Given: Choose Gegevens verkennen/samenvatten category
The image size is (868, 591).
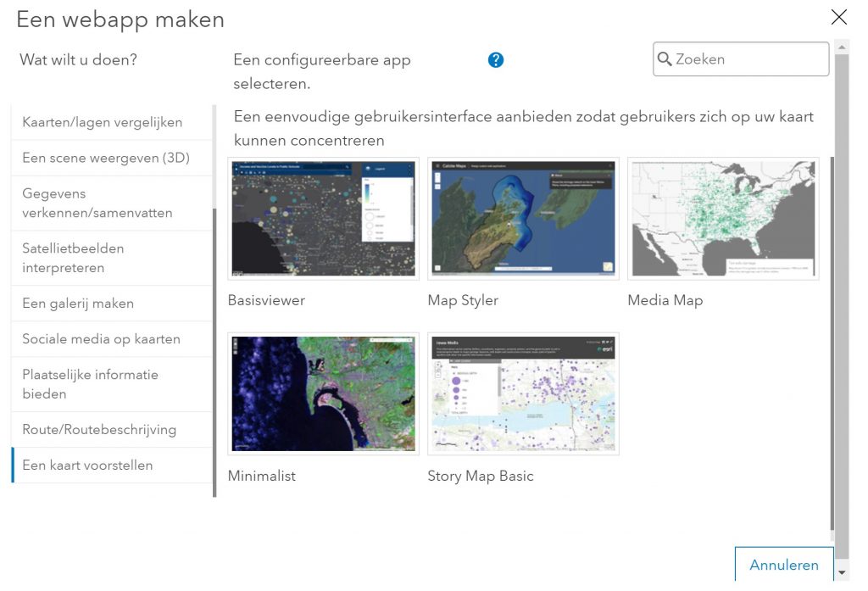Looking at the screenshot, I should (97, 204).
